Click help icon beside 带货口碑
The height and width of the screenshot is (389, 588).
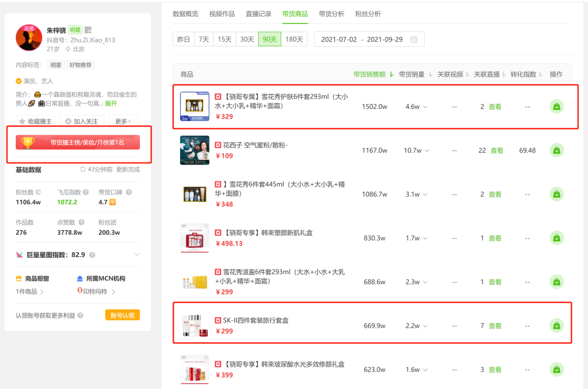(128, 192)
